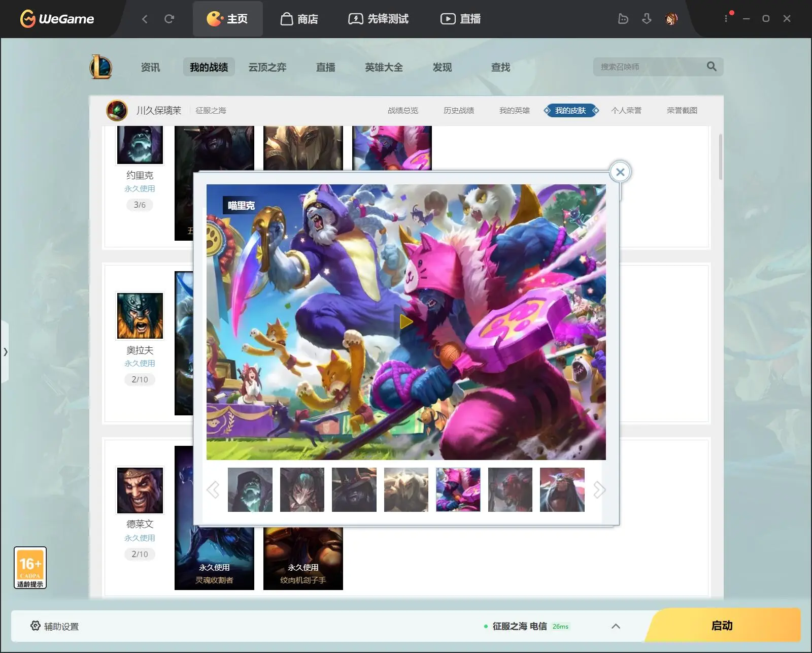Image resolution: width=812 pixels, height=653 pixels.
Task: Click the 川久保璃茉 profile avatar
Action: point(117,110)
